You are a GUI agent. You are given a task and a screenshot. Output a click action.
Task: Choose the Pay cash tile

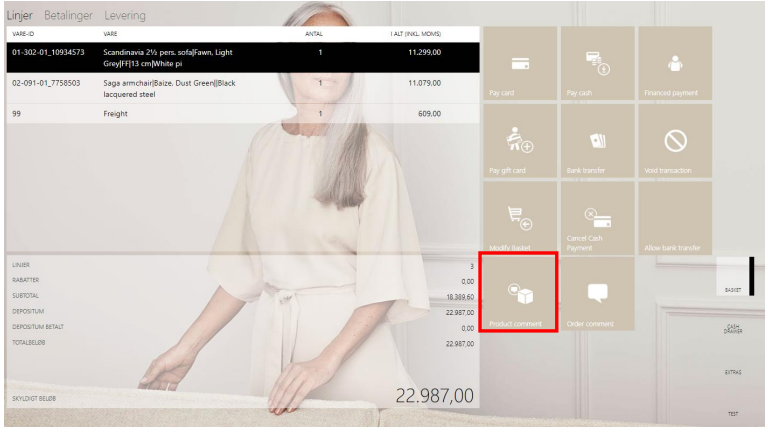(x=597, y=64)
